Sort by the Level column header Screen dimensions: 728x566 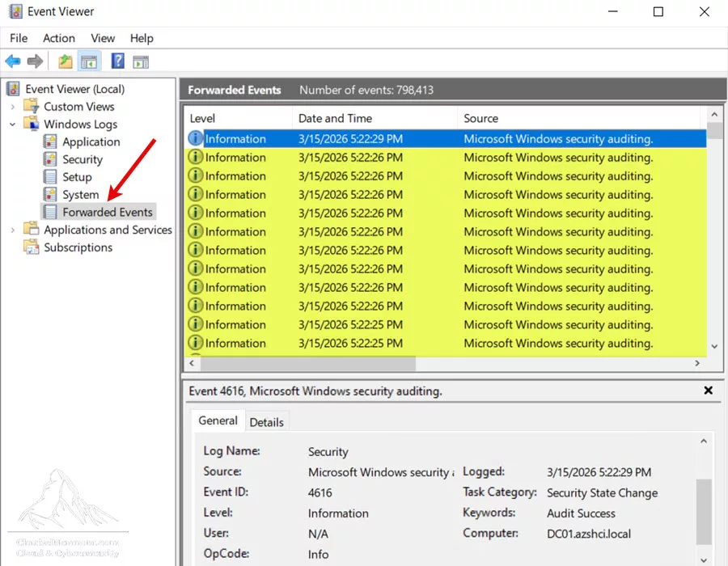[x=238, y=118]
